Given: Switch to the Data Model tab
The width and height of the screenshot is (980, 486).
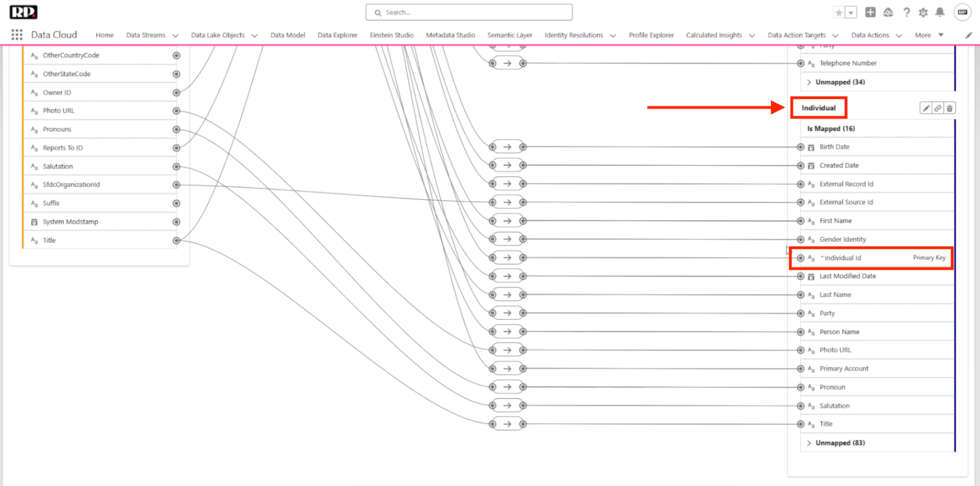Looking at the screenshot, I should [287, 35].
